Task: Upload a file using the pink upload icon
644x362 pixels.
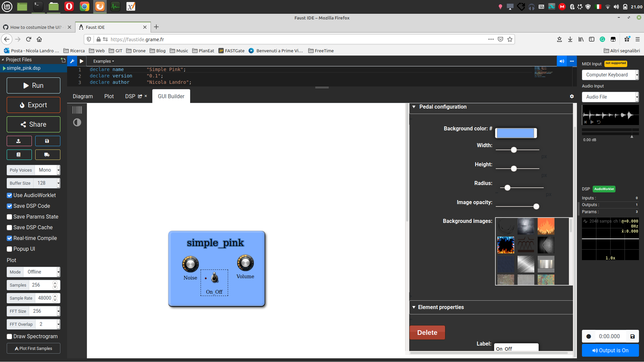Action: click(x=19, y=141)
